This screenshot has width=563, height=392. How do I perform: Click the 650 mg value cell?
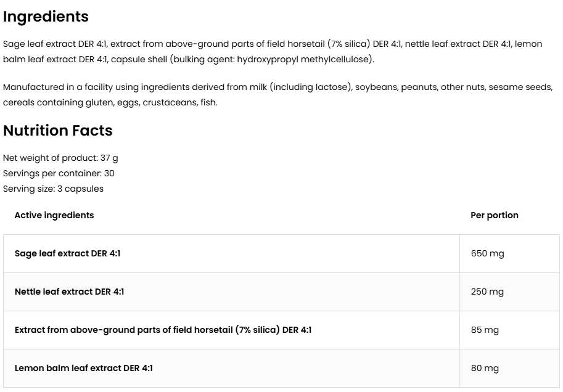tap(487, 253)
